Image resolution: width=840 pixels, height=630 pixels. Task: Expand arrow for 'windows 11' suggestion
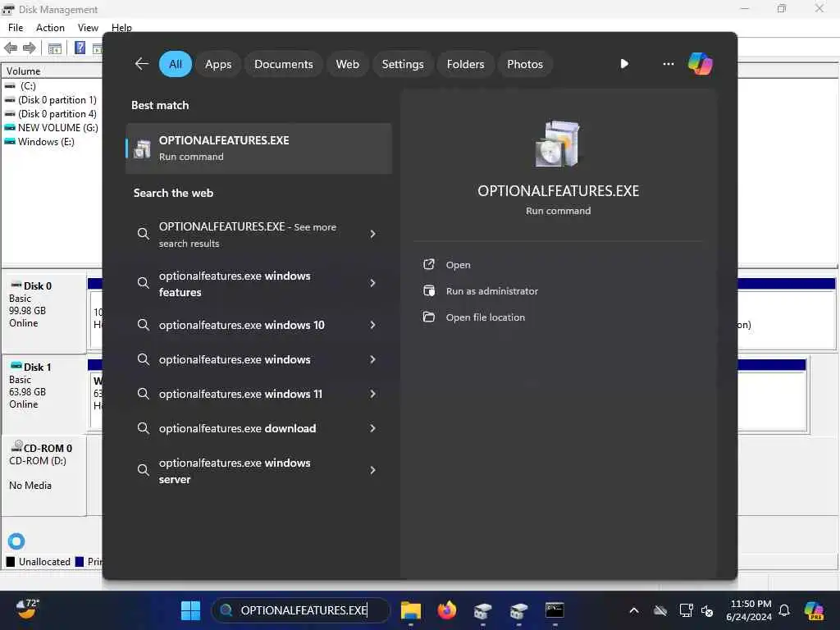tap(373, 394)
